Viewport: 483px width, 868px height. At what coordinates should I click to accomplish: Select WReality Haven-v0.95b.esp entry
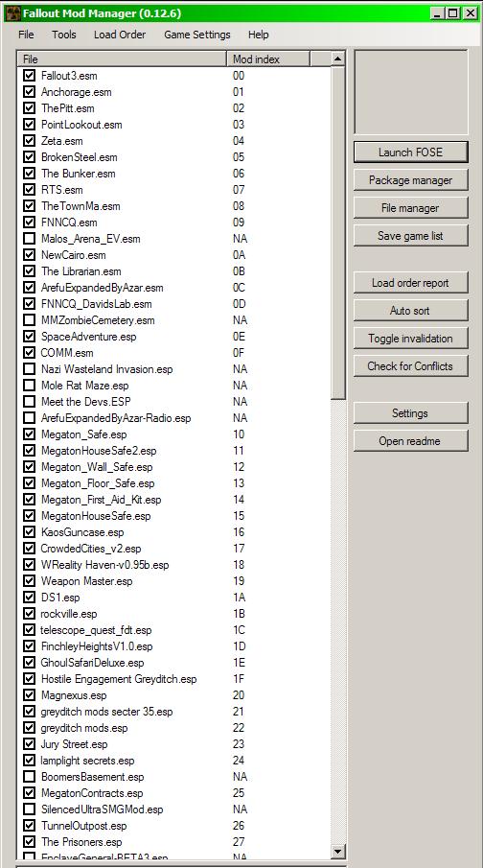(x=104, y=565)
